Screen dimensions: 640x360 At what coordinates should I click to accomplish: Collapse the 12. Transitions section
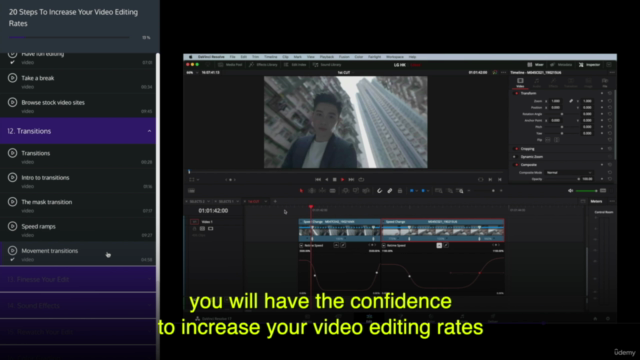[x=78, y=131]
